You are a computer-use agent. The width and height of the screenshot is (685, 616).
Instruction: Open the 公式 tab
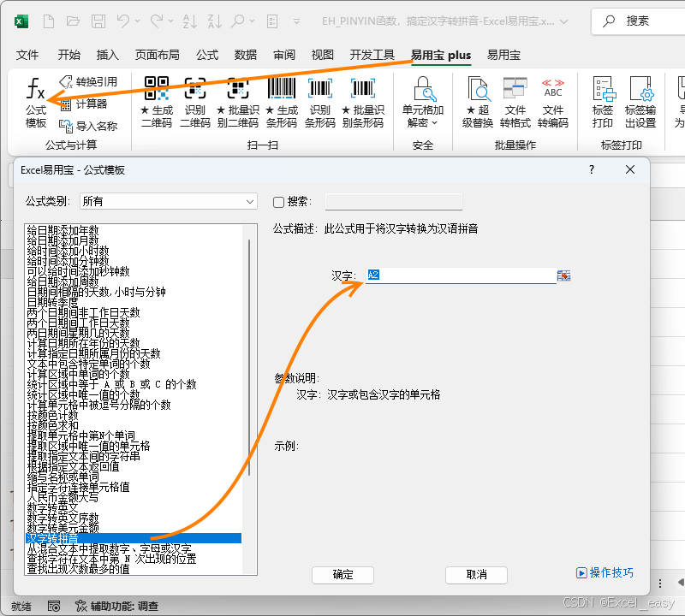(207, 55)
